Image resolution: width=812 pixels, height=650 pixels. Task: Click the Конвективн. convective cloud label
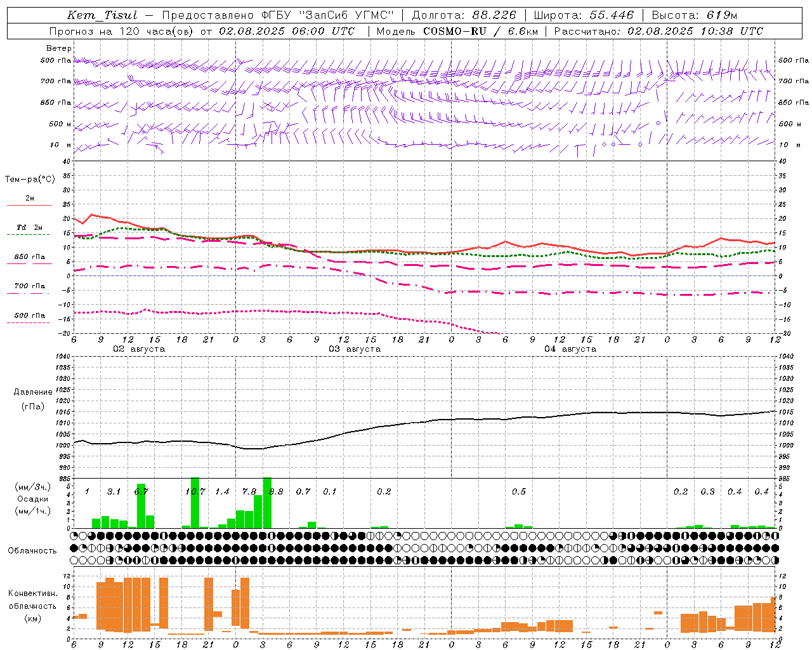click(33, 594)
